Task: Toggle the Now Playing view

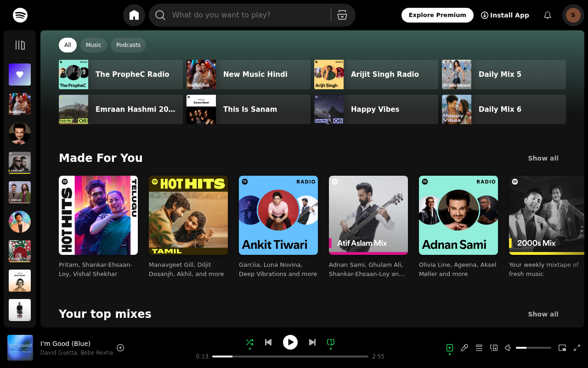Action: 450,348
